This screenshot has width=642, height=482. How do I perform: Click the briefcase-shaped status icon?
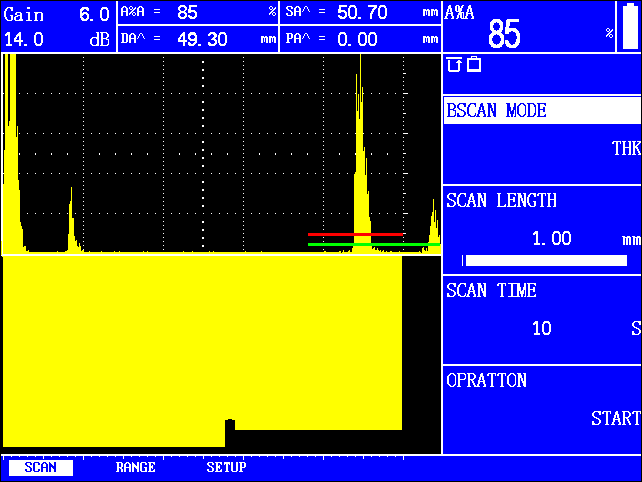[473, 65]
